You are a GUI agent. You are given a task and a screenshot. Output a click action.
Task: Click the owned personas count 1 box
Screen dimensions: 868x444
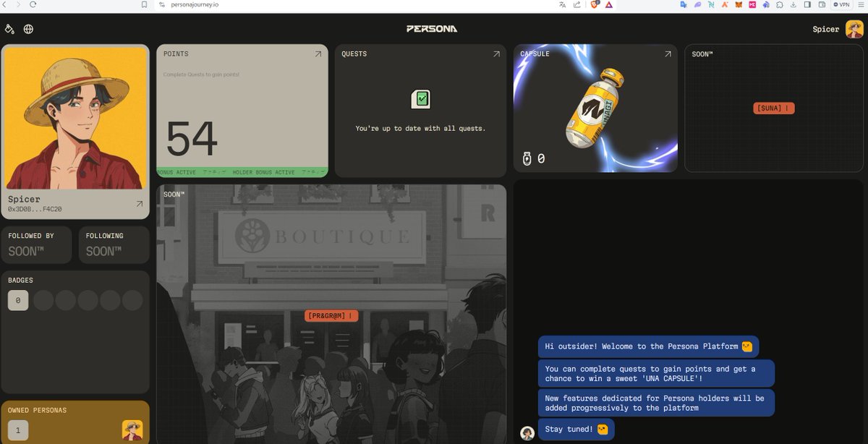coord(18,430)
